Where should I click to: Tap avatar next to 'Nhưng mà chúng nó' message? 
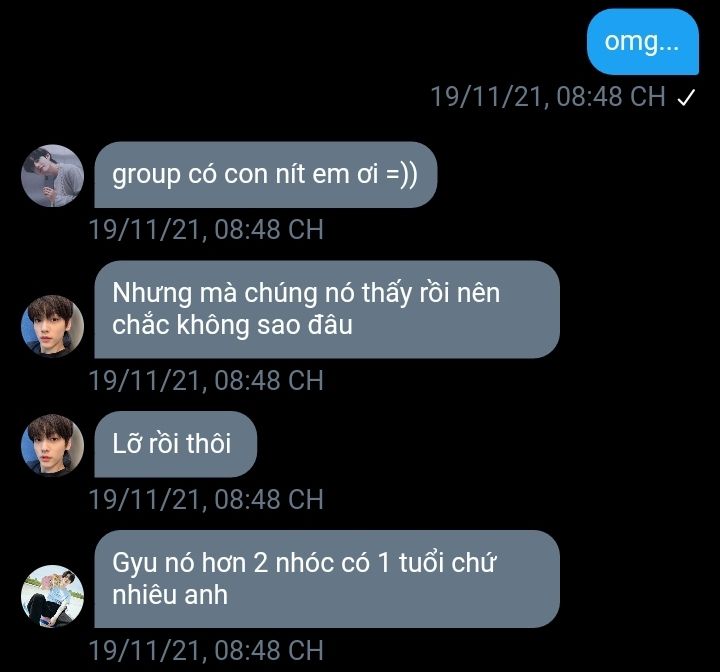[52, 326]
